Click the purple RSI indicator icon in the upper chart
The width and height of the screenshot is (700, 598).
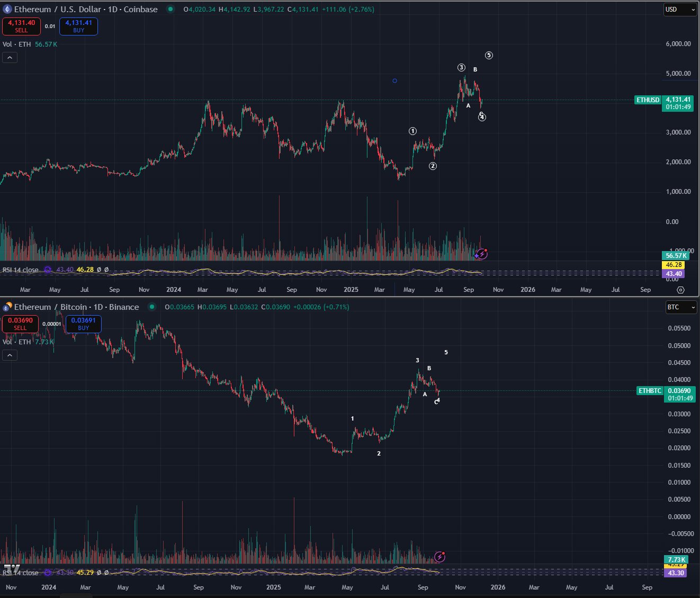coord(48,270)
